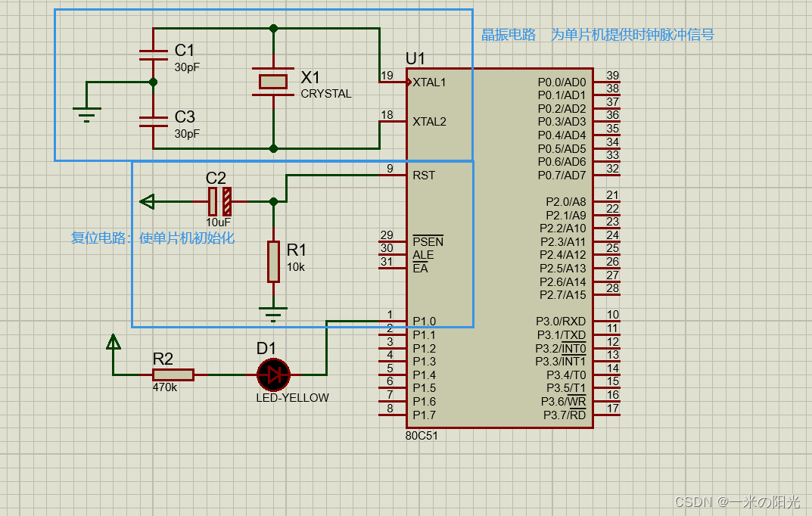Click pin 17 stub on the chip

[607, 415]
